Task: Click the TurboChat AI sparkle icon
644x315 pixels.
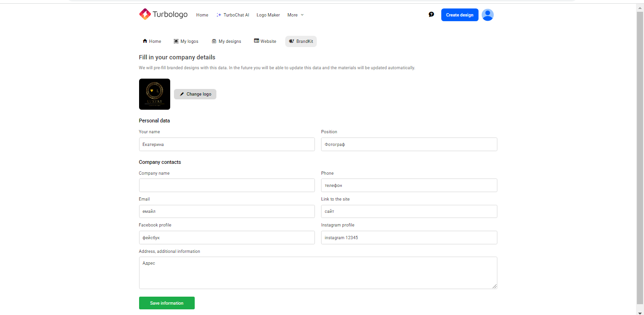Action: coord(219,15)
